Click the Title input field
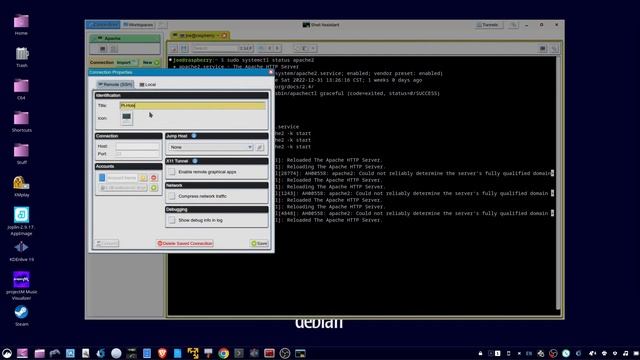Screen dimensions: 640x360 point(193,105)
